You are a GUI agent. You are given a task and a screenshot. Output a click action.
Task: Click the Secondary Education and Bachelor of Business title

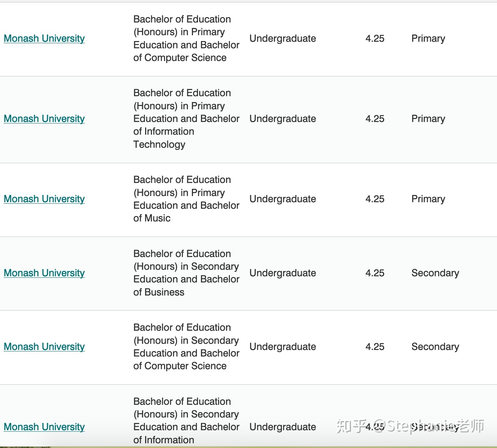[186, 273]
